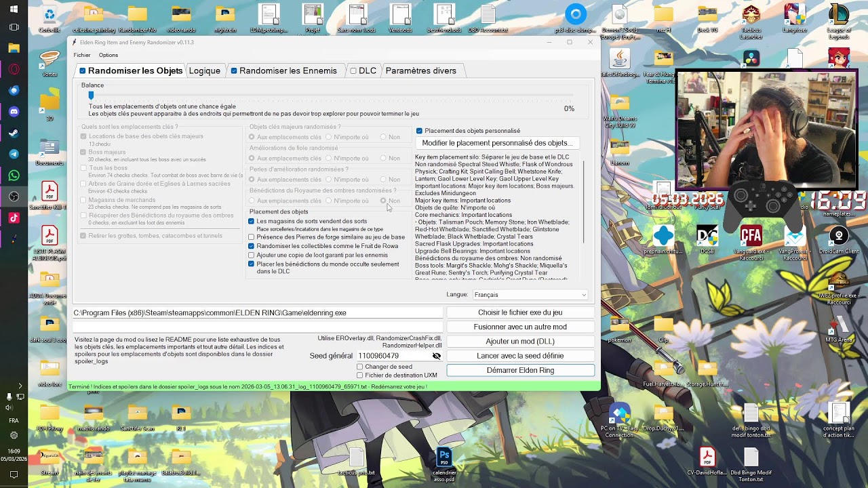
Task: Click the eldenring.exe path field
Action: point(258,313)
